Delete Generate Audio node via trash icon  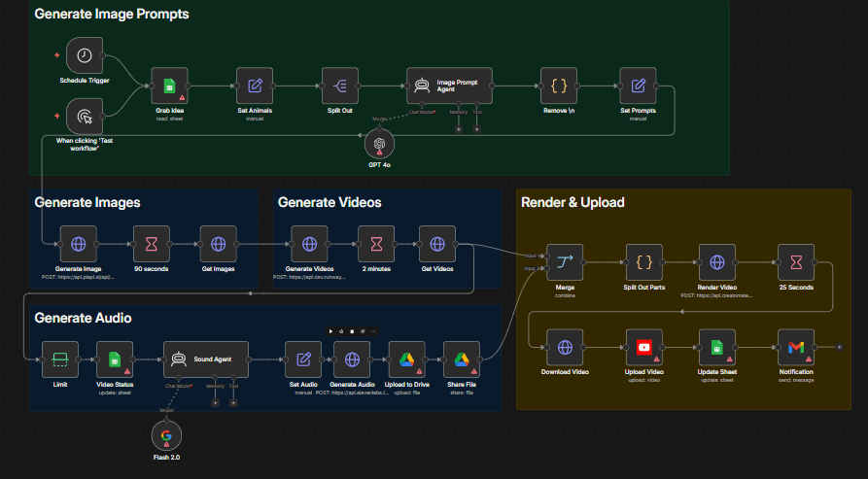coord(352,331)
